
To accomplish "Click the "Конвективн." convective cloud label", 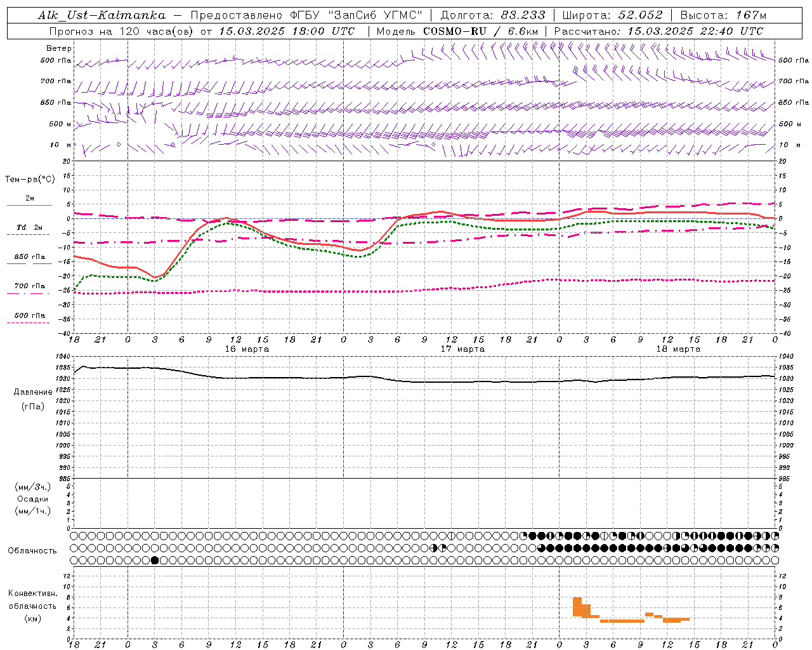I will [33, 594].
